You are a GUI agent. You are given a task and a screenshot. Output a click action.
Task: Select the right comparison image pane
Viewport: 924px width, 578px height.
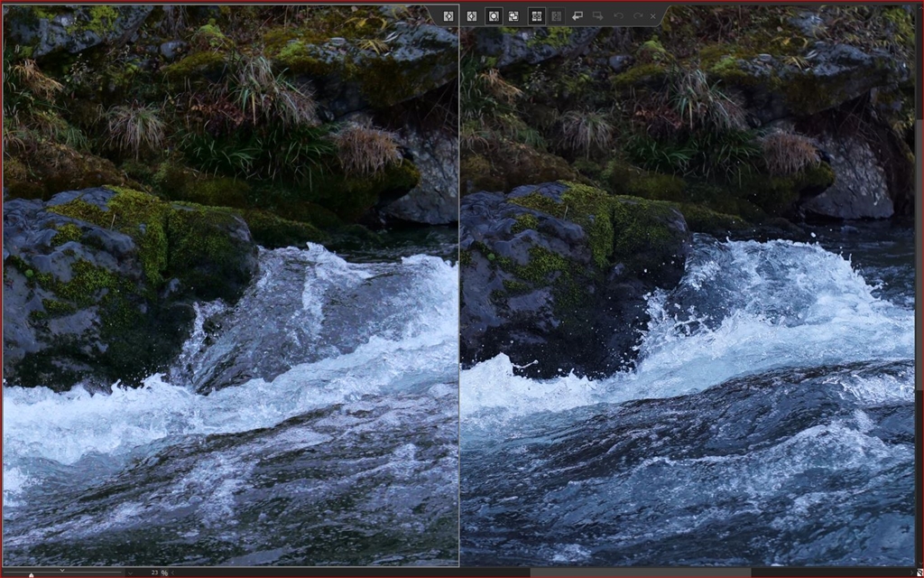687,285
